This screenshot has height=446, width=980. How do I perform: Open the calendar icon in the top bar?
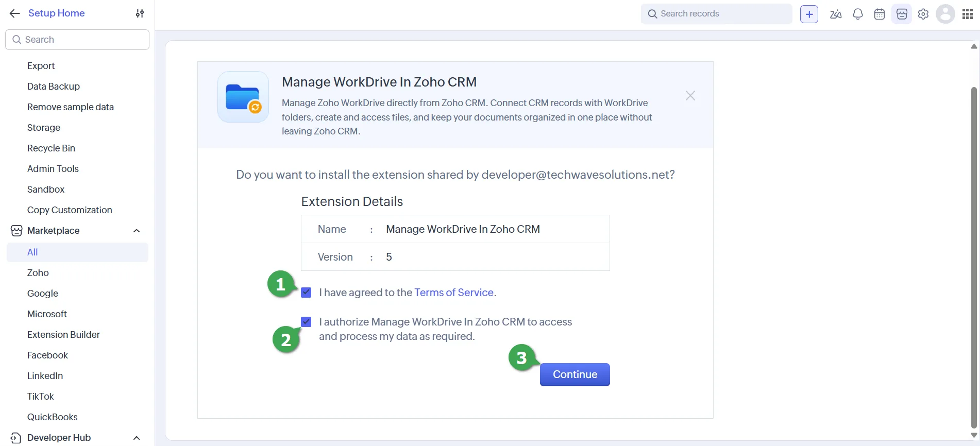pyautogui.click(x=880, y=14)
